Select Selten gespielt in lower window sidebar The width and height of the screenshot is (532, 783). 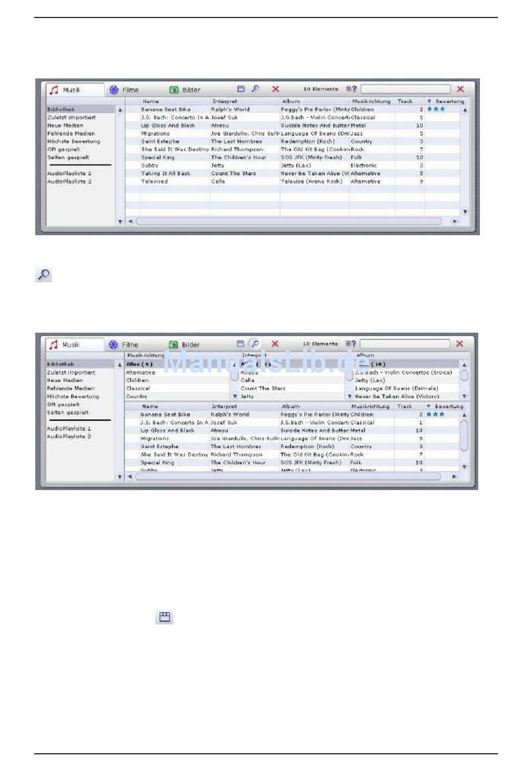(x=68, y=412)
